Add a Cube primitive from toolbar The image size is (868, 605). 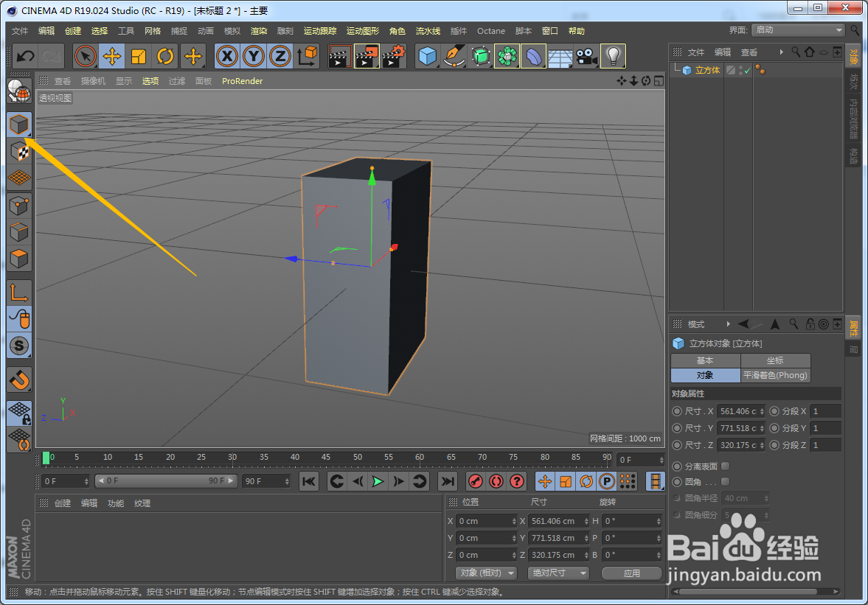427,56
